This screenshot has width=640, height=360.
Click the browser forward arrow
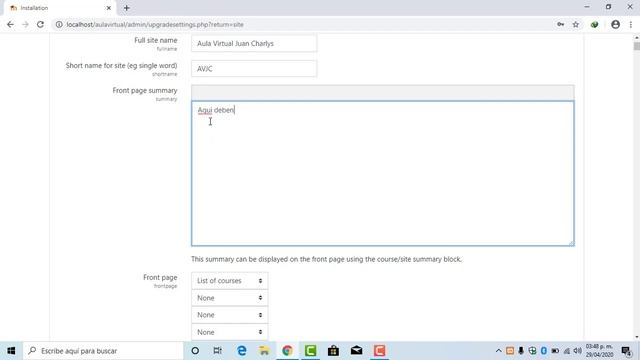point(25,24)
